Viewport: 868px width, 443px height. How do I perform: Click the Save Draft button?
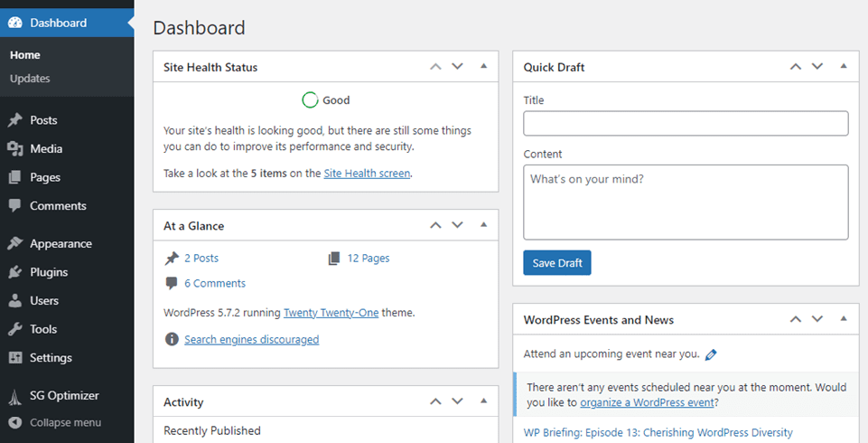557,263
